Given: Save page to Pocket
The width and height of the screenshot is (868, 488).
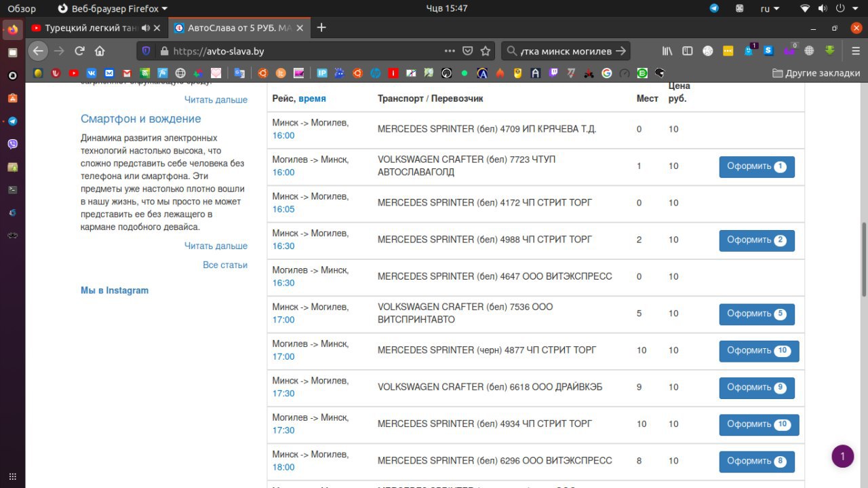Looking at the screenshot, I should tap(468, 51).
